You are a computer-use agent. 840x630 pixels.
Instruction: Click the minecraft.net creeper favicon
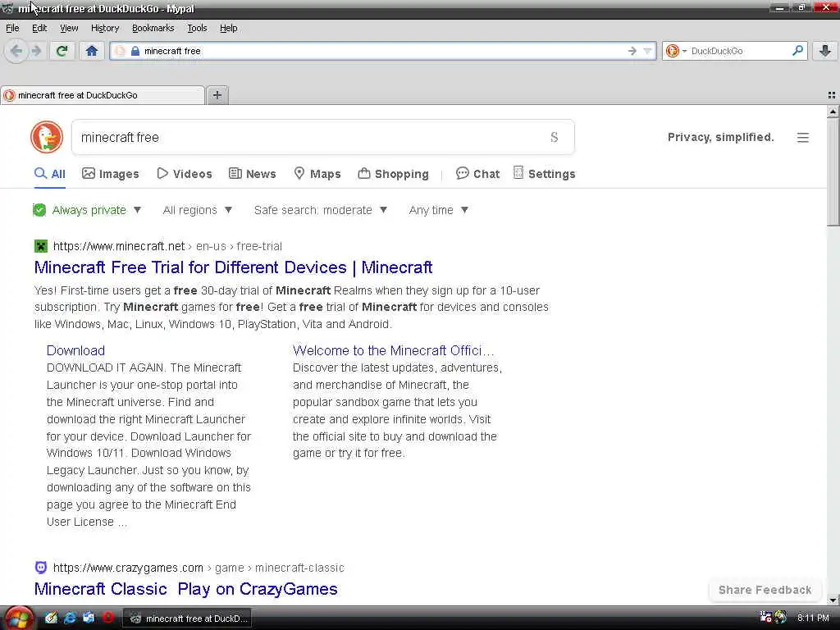tap(41, 246)
